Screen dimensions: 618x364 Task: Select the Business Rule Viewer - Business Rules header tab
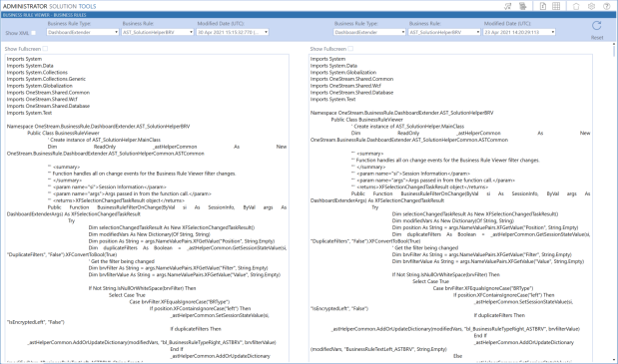[45, 15]
